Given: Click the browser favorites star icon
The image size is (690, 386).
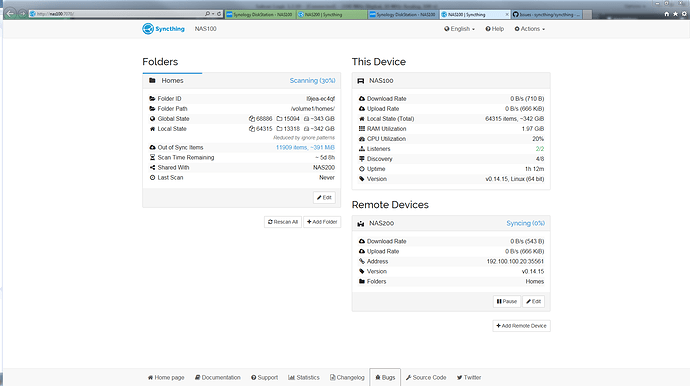Looking at the screenshot, I should click(675, 14).
